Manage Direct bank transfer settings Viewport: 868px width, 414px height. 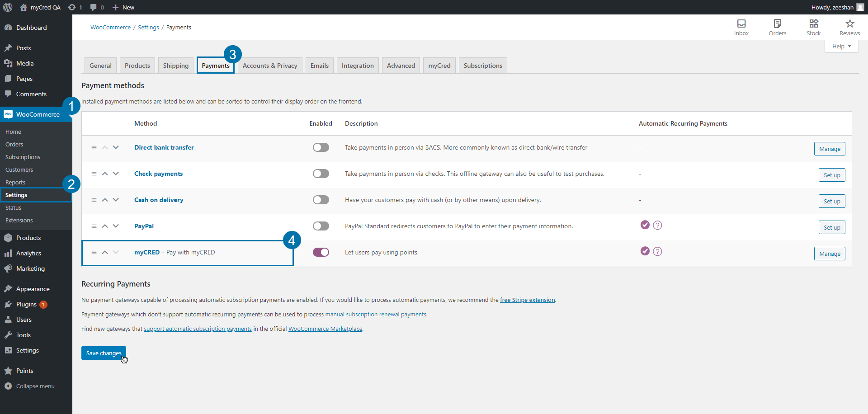pyautogui.click(x=830, y=149)
